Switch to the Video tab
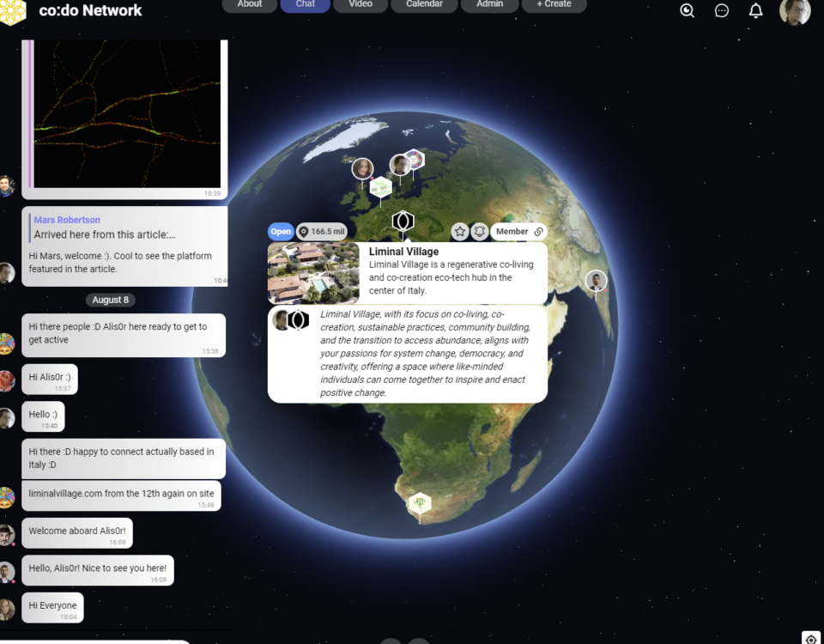The height and width of the screenshot is (644, 824). coord(360,4)
